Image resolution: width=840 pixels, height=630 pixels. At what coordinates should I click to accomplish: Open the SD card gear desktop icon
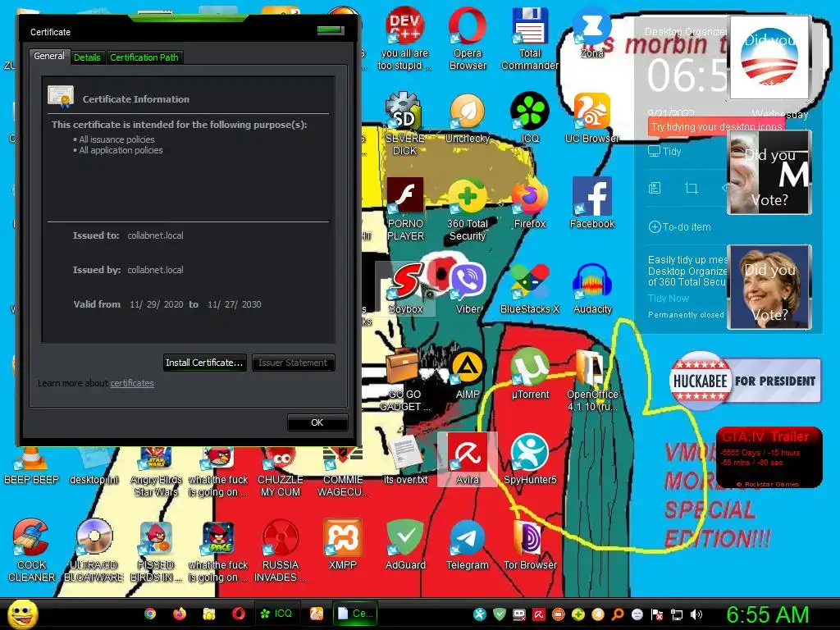tap(404, 125)
